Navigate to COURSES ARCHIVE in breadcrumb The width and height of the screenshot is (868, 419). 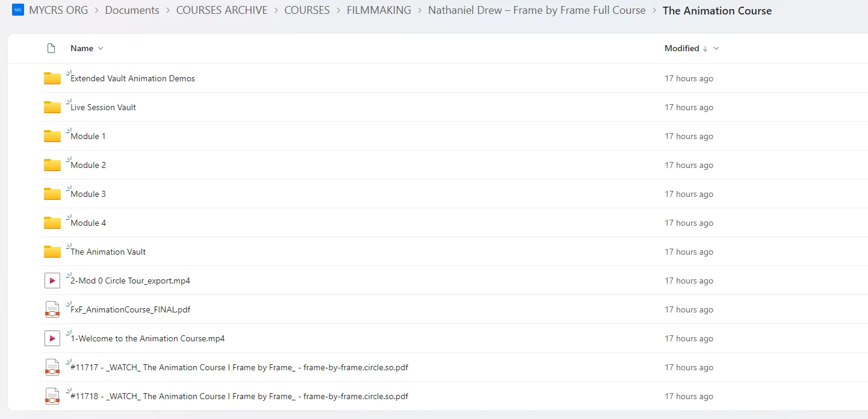point(222,10)
